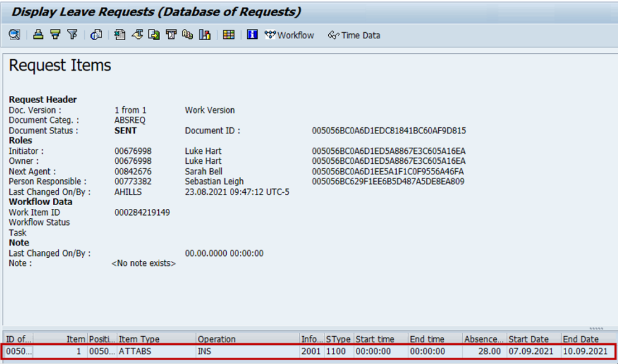Viewport: 618px width, 364px height.
Task: Click the Request Items heading
Action: pyautogui.click(x=60, y=65)
